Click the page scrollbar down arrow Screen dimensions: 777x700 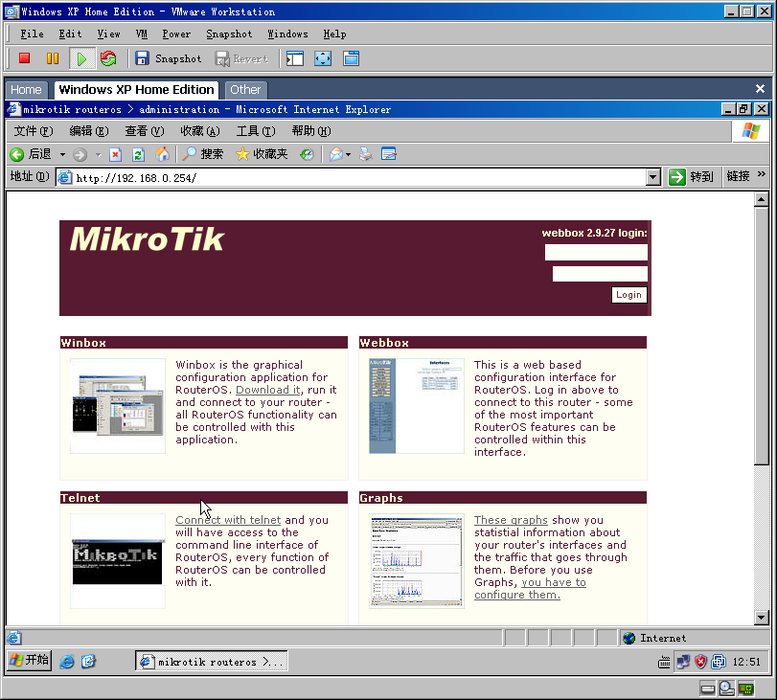pyautogui.click(x=761, y=618)
